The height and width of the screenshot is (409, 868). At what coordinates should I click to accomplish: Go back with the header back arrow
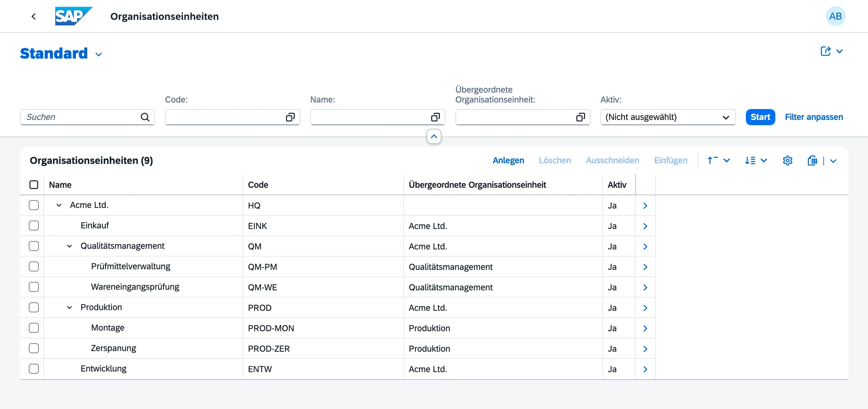[x=33, y=16]
